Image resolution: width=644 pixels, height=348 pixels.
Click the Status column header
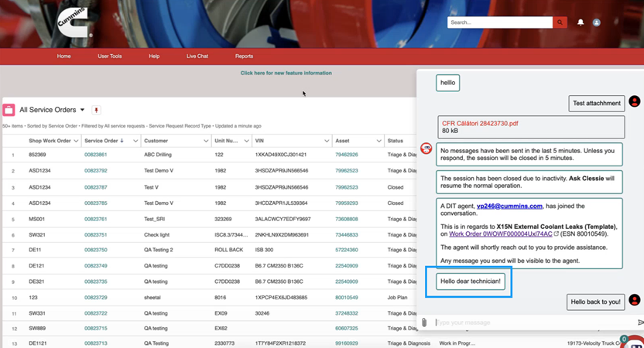click(x=395, y=141)
